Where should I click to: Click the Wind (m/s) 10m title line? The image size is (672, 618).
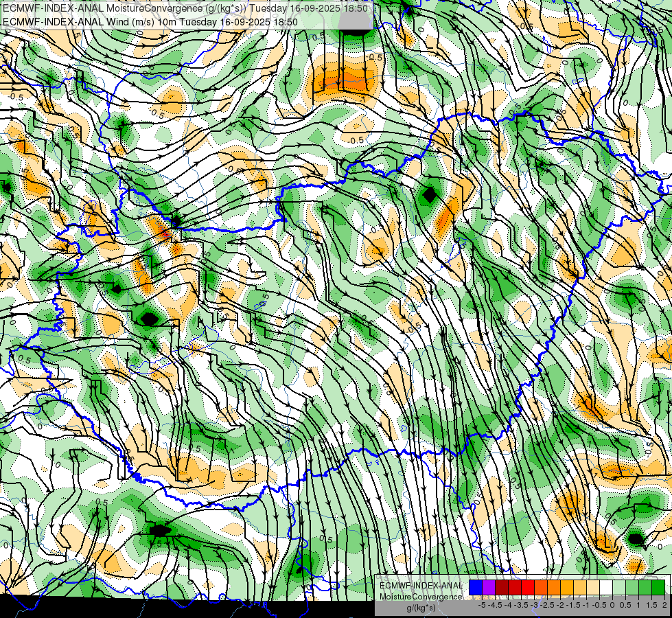pyautogui.click(x=150, y=21)
